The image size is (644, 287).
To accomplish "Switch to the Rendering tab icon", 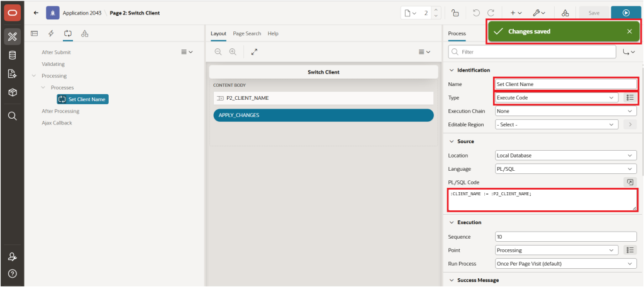I will pyautogui.click(x=35, y=34).
